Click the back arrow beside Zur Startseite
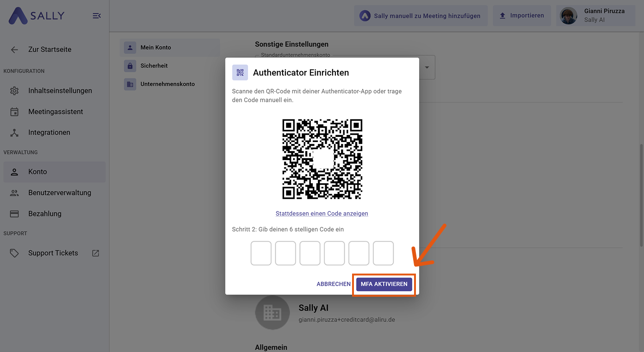Viewport: 644px width, 352px height. (x=14, y=49)
